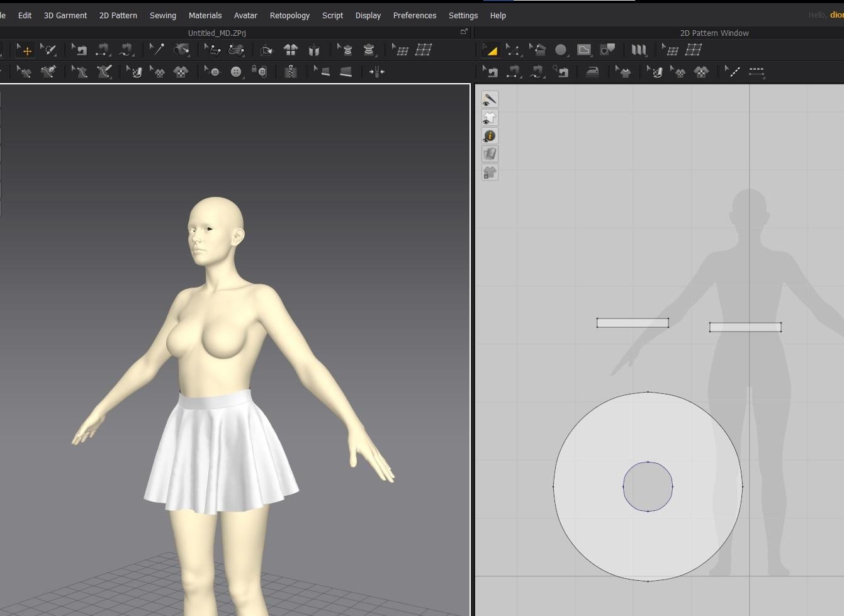Select the Zipper tool icon
The image size is (844, 616).
point(290,72)
